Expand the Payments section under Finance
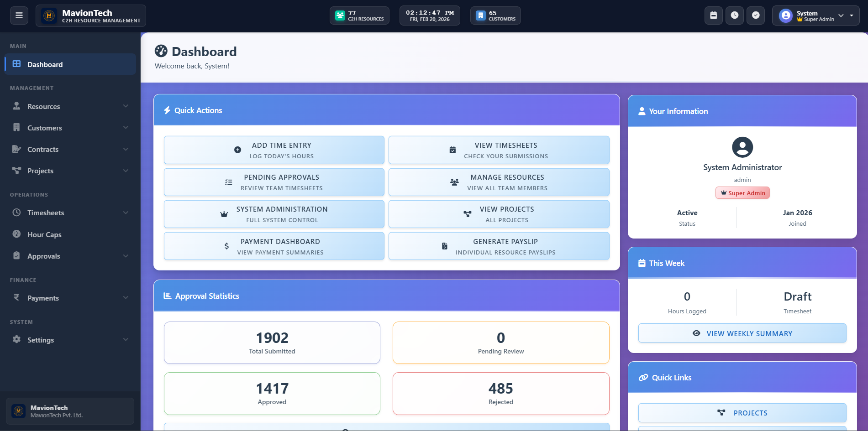The width and height of the screenshot is (868, 431). pyautogui.click(x=126, y=297)
